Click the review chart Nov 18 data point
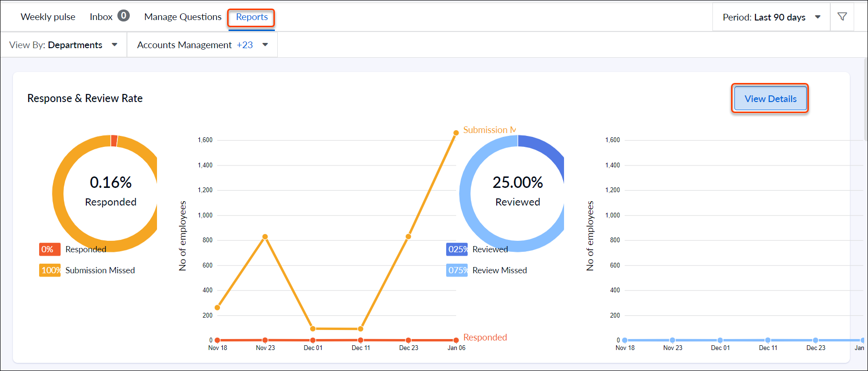Viewport: 868px width, 371px height. click(x=625, y=340)
